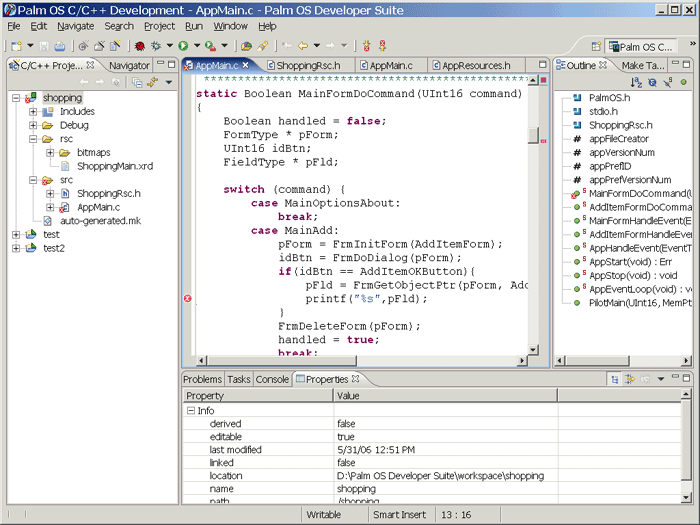The height and width of the screenshot is (525, 700).
Task: Click the Property column header
Action: point(258,396)
